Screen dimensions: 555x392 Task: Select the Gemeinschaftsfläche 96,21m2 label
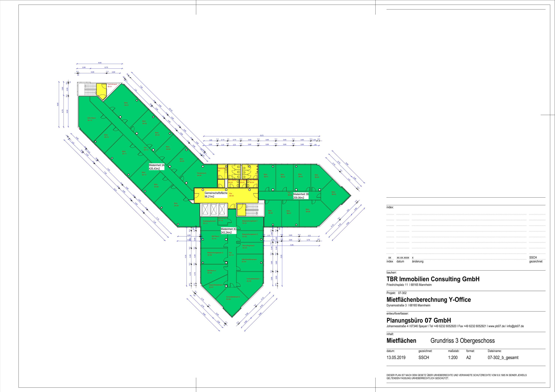[x=216, y=195]
